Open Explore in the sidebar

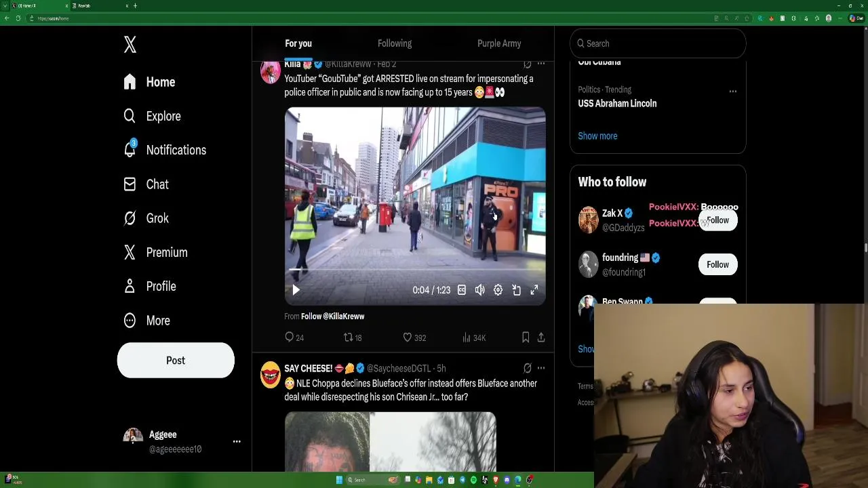152,116
